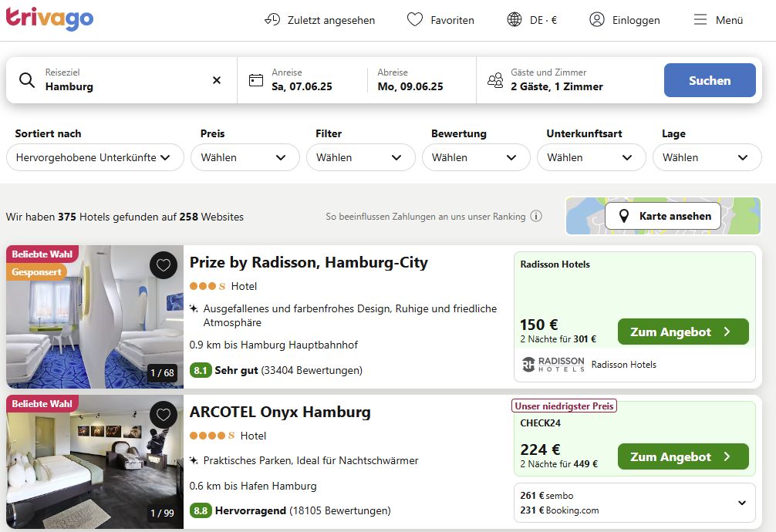
Task: Click the map pin icon on Karte ansehen
Action: point(624,216)
